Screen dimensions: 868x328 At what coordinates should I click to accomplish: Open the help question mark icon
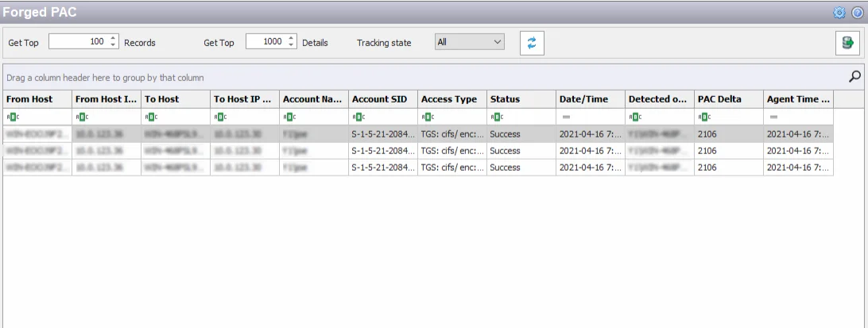point(858,13)
